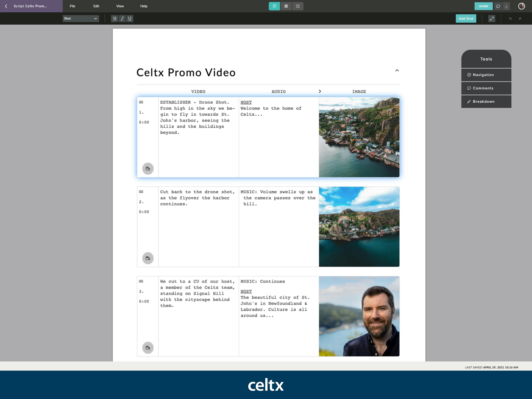Screen dimensions: 532x399
Task: Click the Add Shot button
Action: pos(466,19)
